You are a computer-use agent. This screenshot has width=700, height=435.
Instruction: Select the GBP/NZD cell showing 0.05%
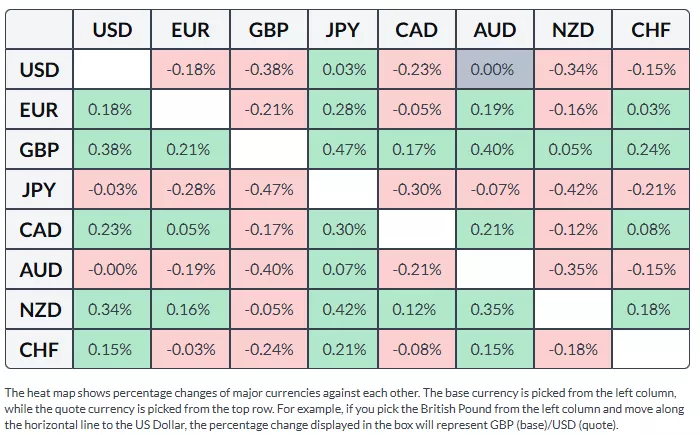click(x=572, y=150)
